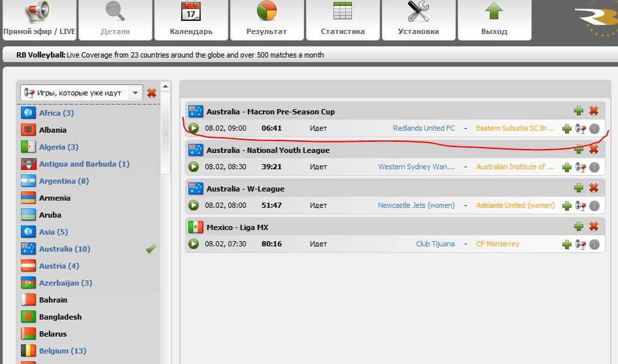Screen dimensions: 618x364
Task: Select Belgium (13) in country list
Action: (63, 350)
